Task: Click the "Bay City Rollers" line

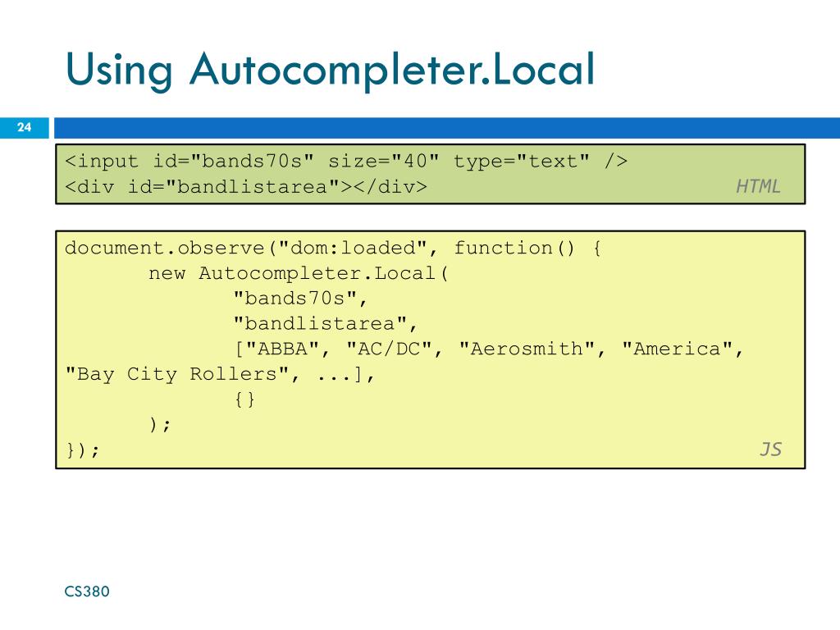Action: (x=220, y=374)
